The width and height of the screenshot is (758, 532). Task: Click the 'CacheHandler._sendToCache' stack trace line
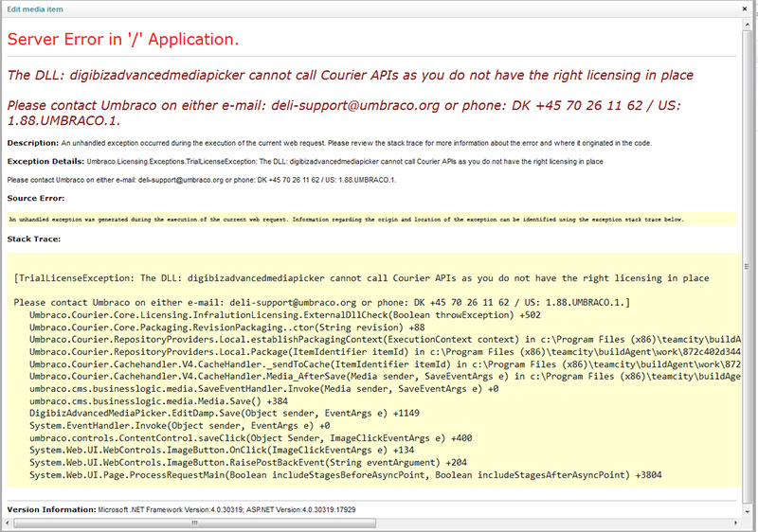pos(385,364)
